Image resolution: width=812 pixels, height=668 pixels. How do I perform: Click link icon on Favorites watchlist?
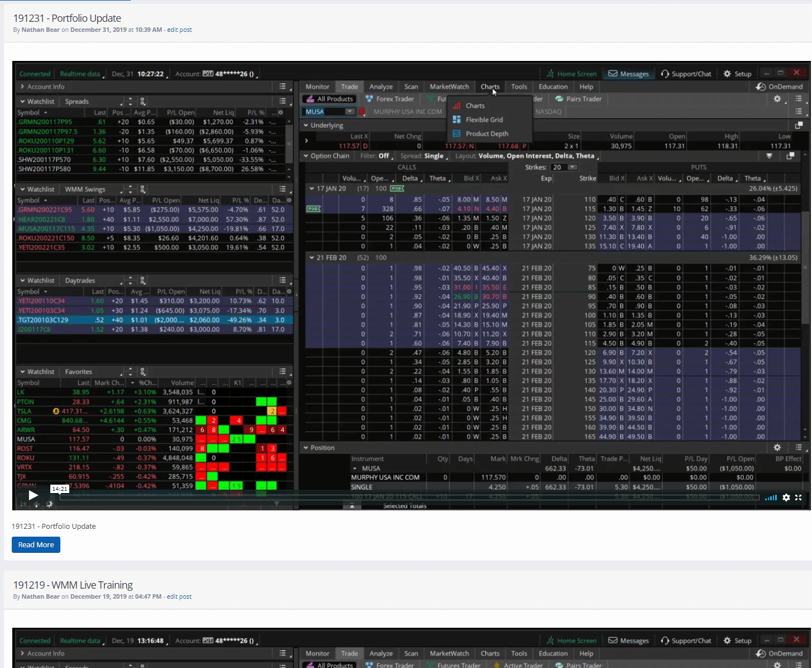[x=143, y=372]
